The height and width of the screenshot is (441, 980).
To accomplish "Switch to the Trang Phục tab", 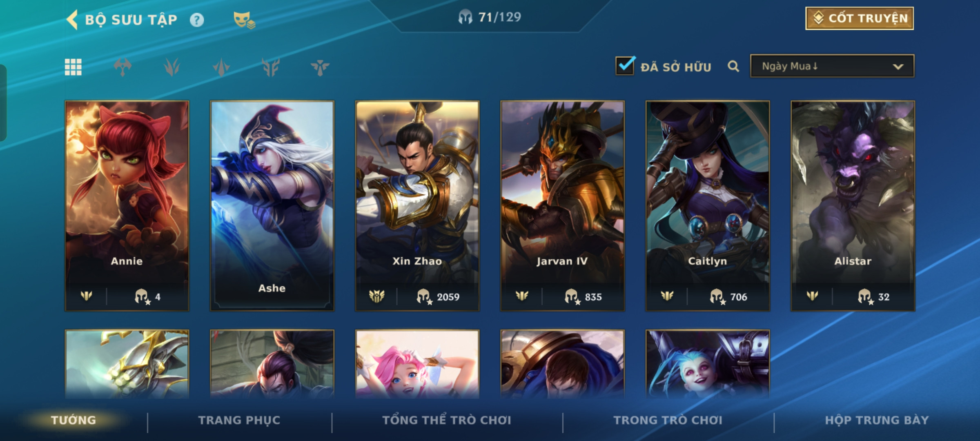I will tap(239, 420).
